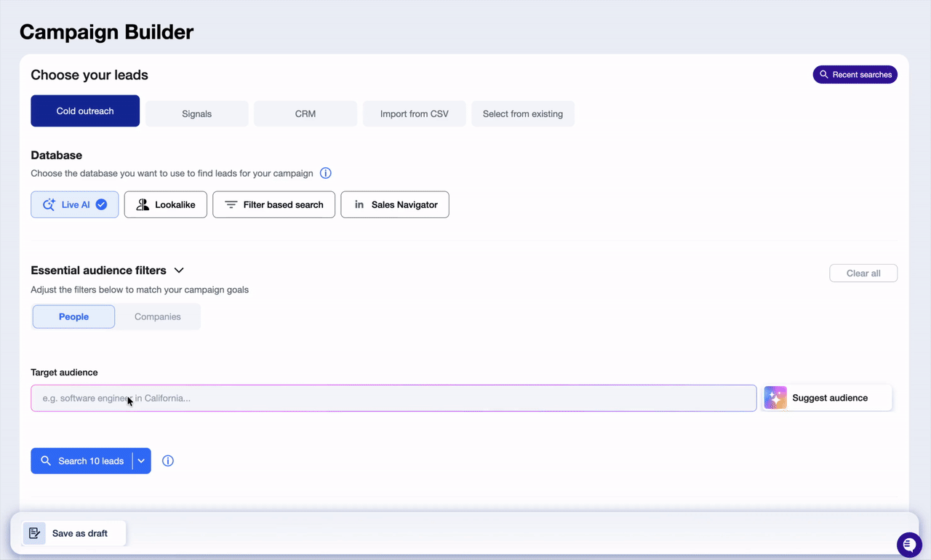Click the Target audience label
Screen dimensions: 931x560
(64, 372)
